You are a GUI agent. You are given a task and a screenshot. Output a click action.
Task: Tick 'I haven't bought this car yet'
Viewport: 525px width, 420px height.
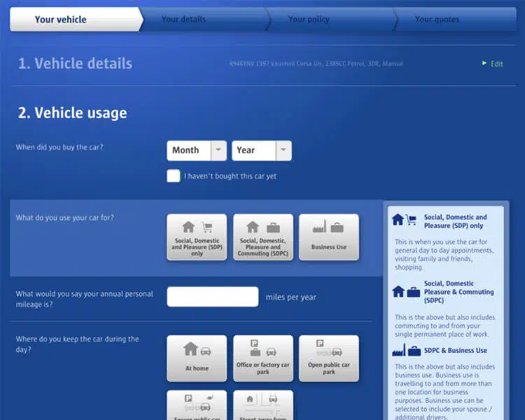pos(174,176)
